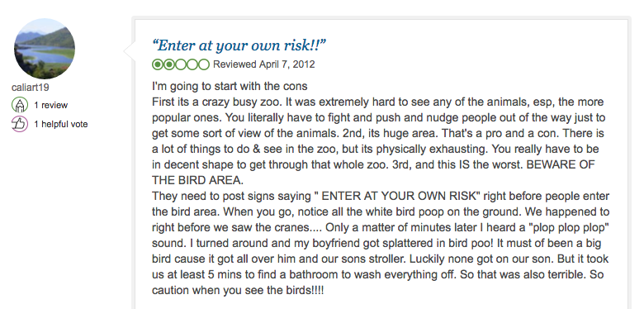Click the final line "caution when you see the birds!!!!"

coord(238,290)
